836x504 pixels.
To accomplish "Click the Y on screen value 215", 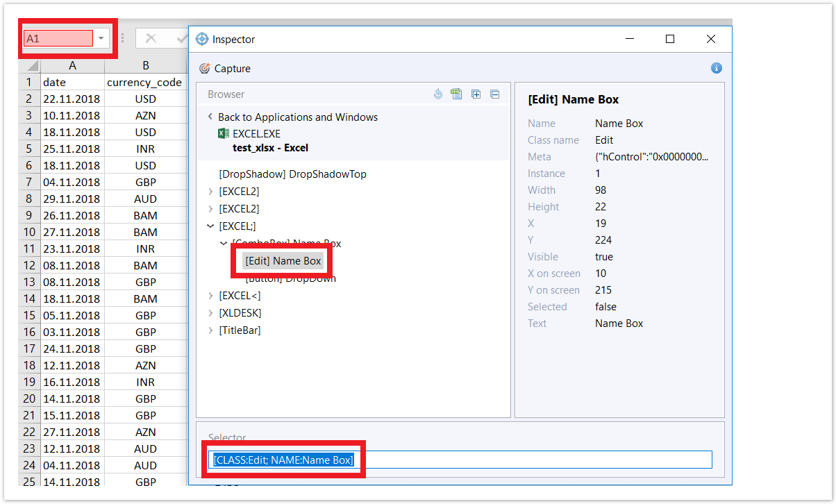I will pyautogui.click(x=604, y=290).
